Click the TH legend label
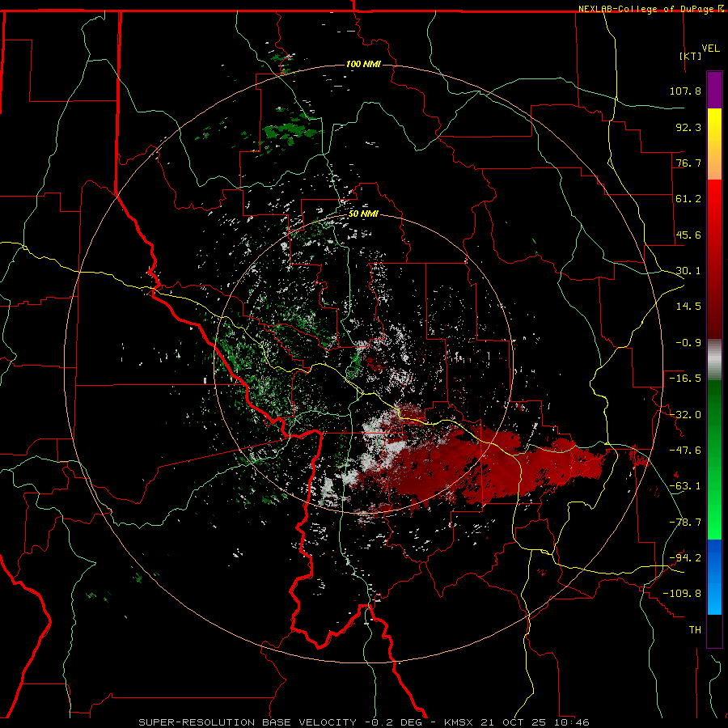 695,630
